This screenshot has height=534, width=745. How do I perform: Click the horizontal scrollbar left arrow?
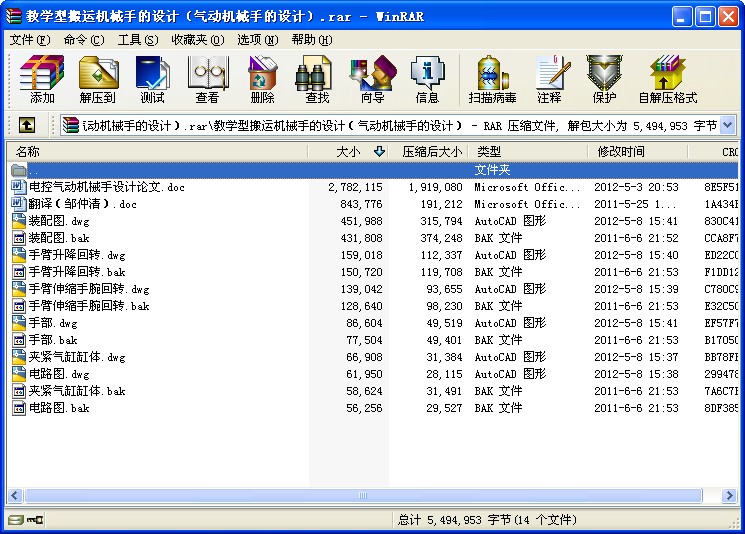click(x=15, y=496)
